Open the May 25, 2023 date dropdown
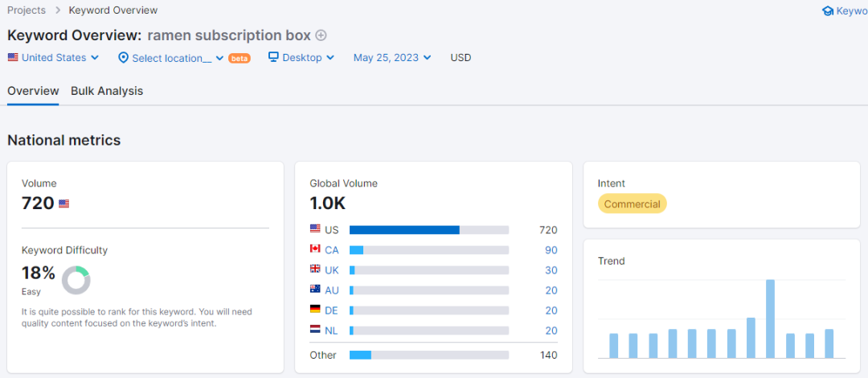 click(x=392, y=58)
